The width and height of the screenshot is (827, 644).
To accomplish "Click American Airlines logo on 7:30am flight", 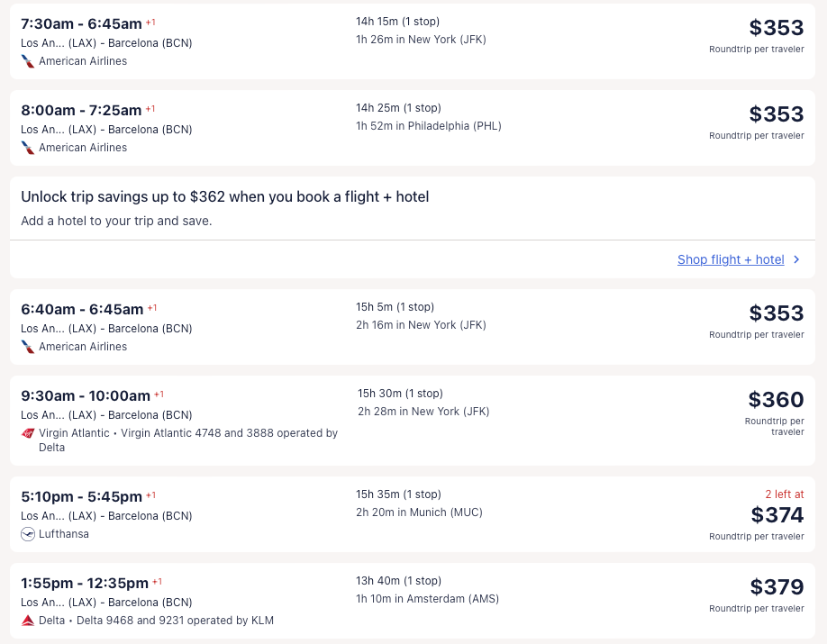I will pyautogui.click(x=28, y=61).
